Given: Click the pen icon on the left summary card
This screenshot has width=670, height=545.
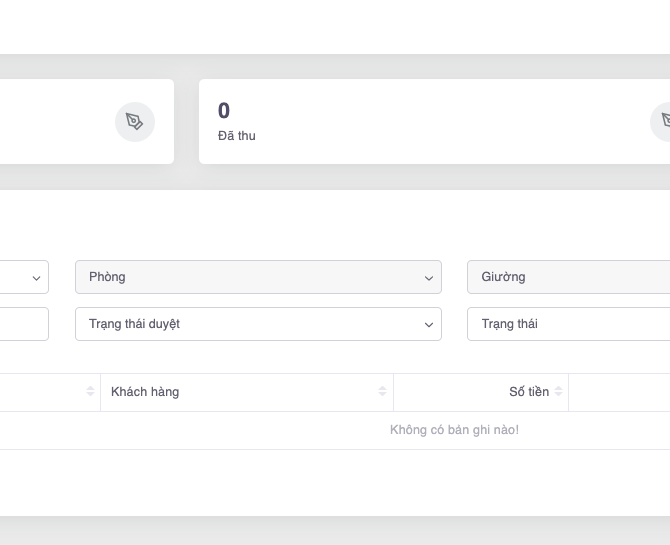Looking at the screenshot, I should coord(134,122).
